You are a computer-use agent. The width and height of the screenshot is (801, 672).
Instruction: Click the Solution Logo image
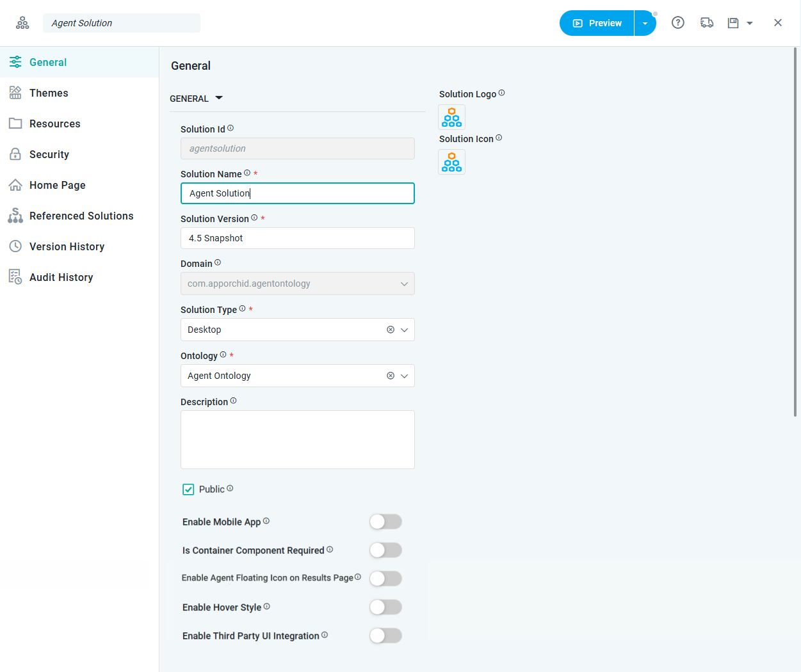[452, 117]
